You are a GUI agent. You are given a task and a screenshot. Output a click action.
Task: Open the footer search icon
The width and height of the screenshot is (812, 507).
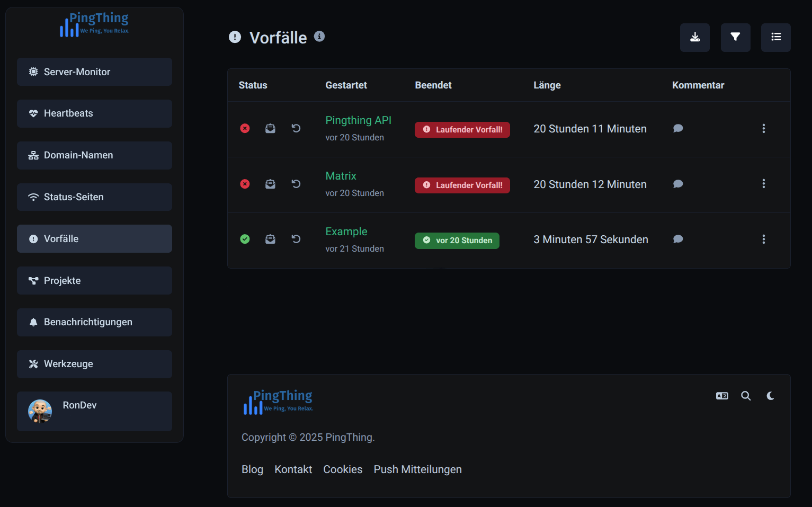(746, 396)
